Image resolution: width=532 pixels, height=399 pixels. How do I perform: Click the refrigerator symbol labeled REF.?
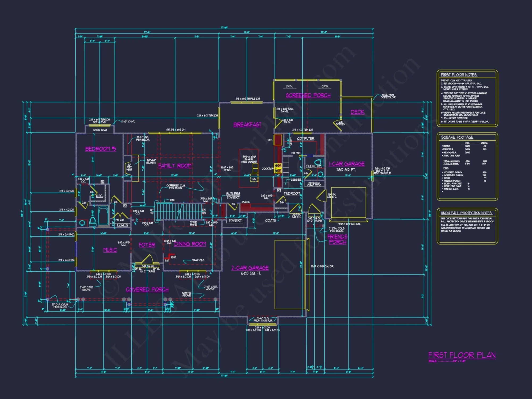coord(278,140)
